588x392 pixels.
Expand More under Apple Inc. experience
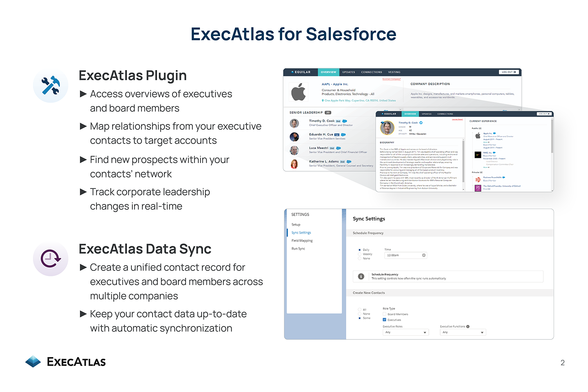486,142
